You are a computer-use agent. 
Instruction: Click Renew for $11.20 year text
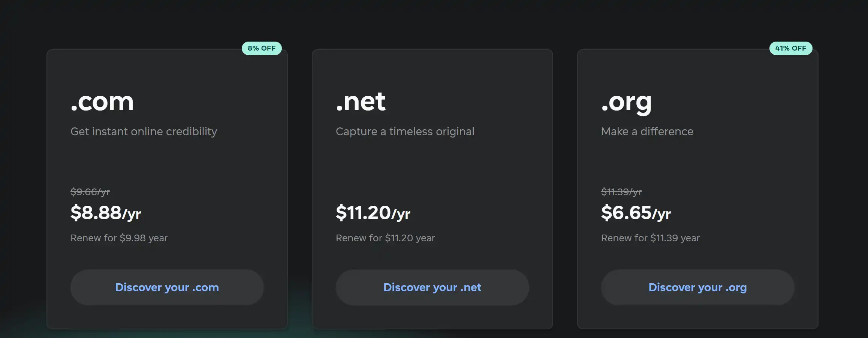[385, 238]
